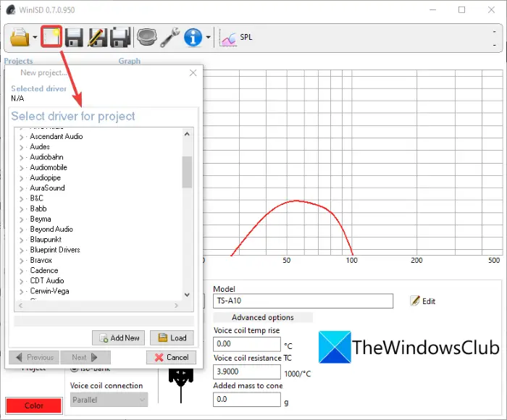Expand the Audiopipe tree node
This screenshot has width=507, height=420.
point(22,178)
